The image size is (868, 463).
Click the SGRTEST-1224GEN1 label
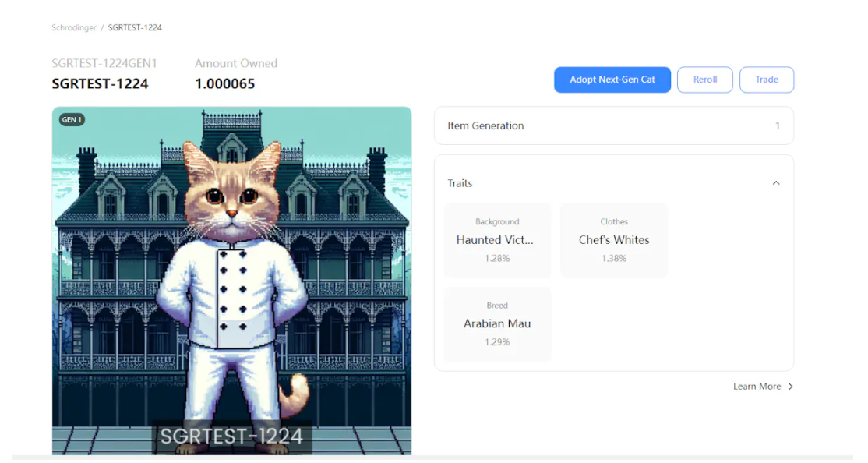tap(104, 64)
